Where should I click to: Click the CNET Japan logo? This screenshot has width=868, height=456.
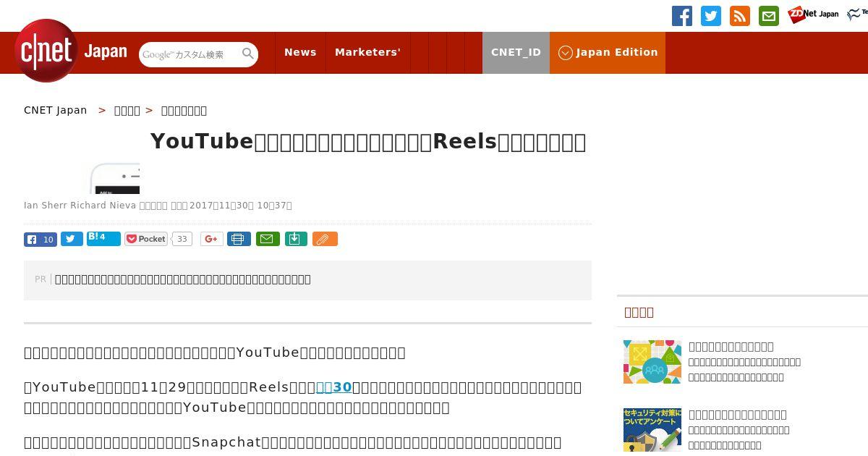tap(71, 51)
